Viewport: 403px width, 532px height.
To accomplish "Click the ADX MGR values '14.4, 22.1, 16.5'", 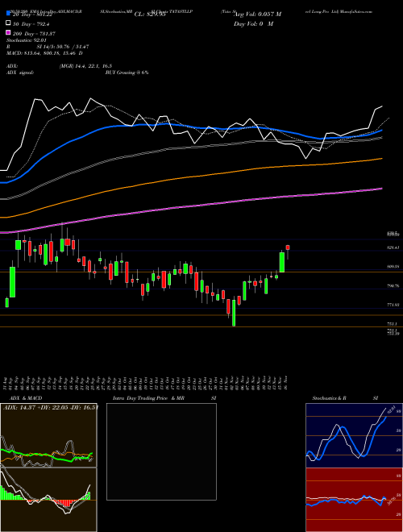I will tap(85, 66).
